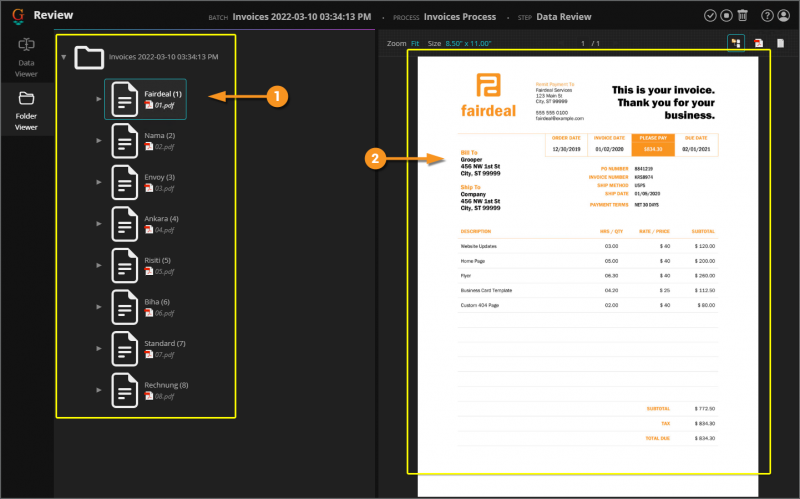
Task: Open the help question mark icon
Action: [x=767, y=16]
